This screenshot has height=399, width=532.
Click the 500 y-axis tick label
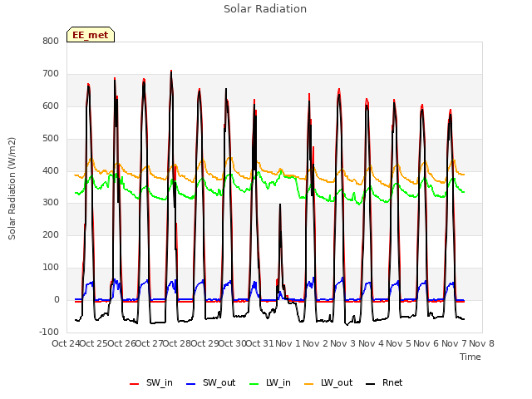[x=51, y=139]
